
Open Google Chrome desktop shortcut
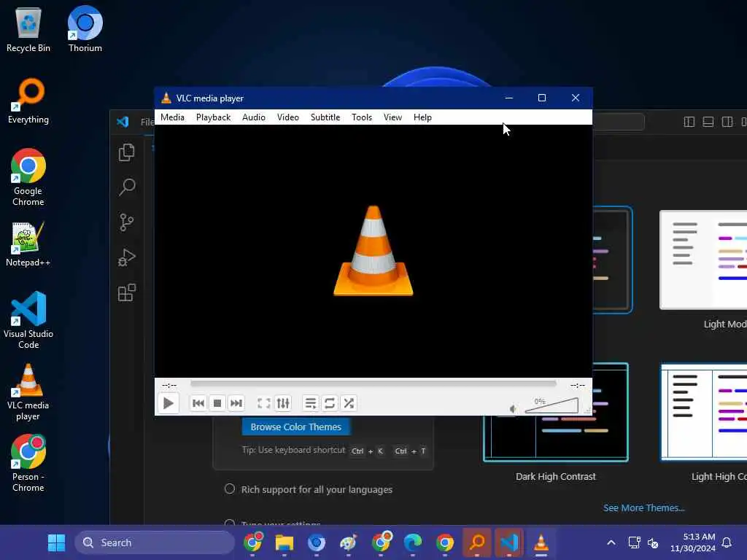[28, 177]
